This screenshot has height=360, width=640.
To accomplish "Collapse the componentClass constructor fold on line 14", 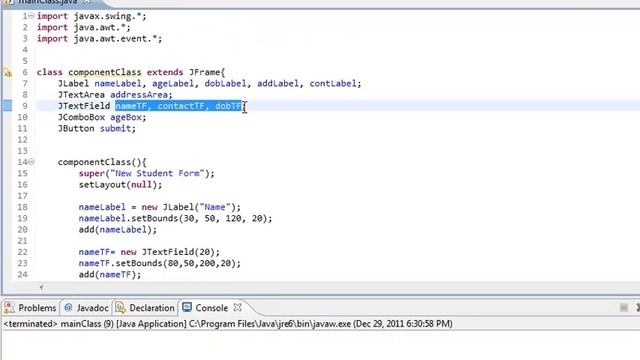I will coord(31,162).
